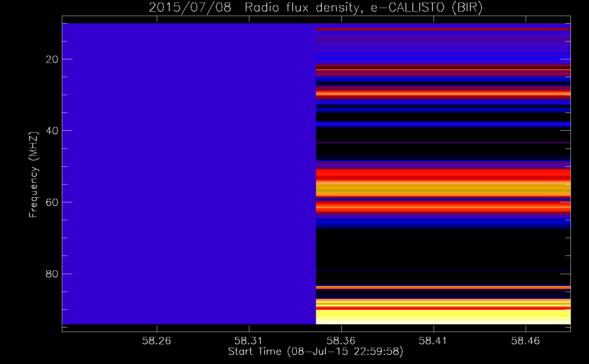Click the 58.41 time tick label
Image resolution: width=589 pixels, height=364 pixels.
pos(433,341)
